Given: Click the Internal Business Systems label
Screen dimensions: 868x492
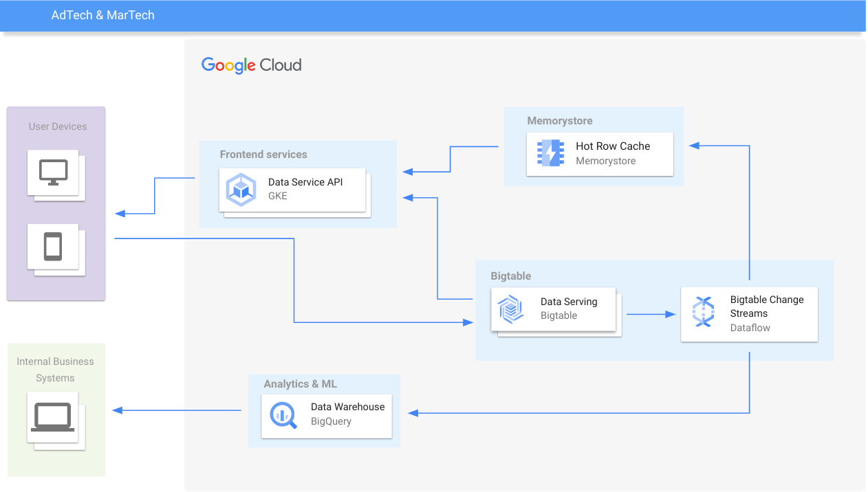Looking at the screenshot, I should coord(56,369).
